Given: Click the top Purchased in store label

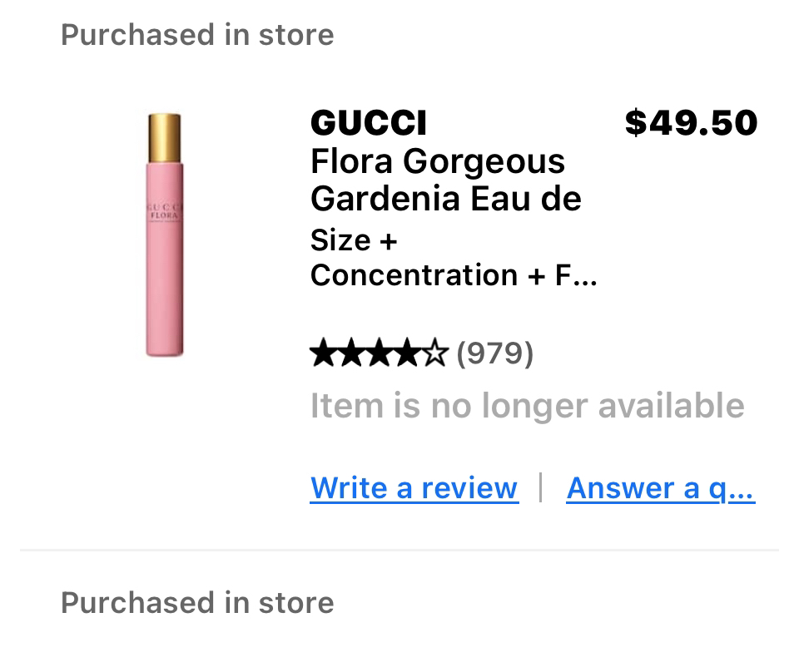Looking at the screenshot, I should (197, 34).
